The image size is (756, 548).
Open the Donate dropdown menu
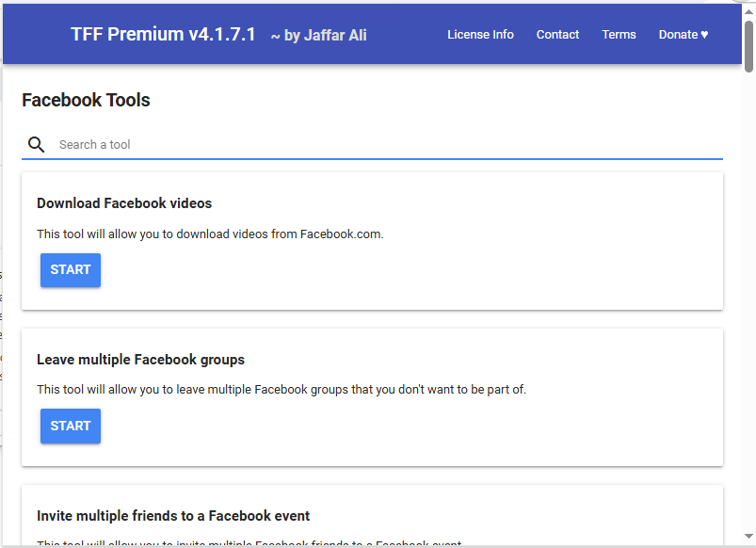[x=683, y=34]
